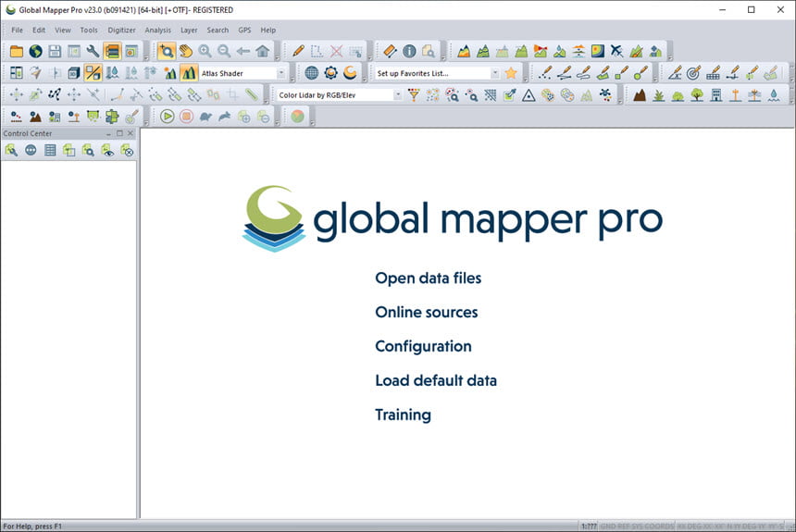This screenshot has height=532, width=796.
Task: Toggle the highlighted slash-and-square toolbar button
Action: coord(93,73)
